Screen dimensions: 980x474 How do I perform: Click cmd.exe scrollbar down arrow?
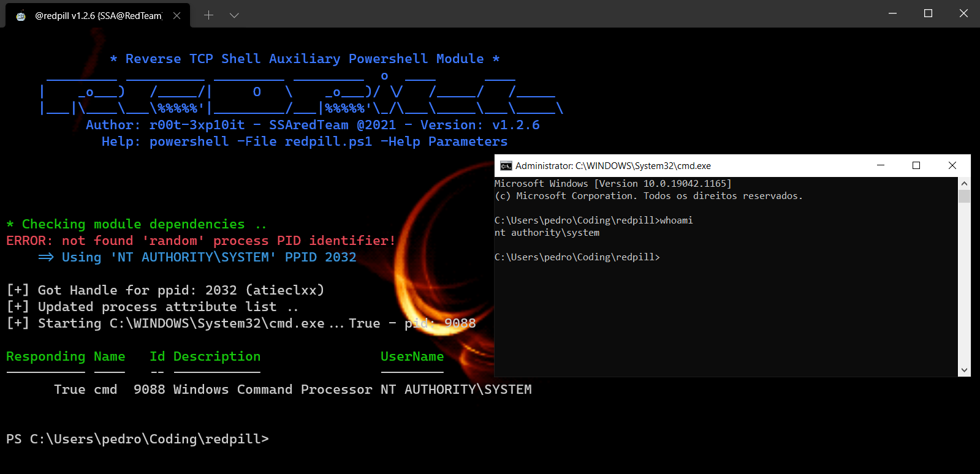click(965, 370)
